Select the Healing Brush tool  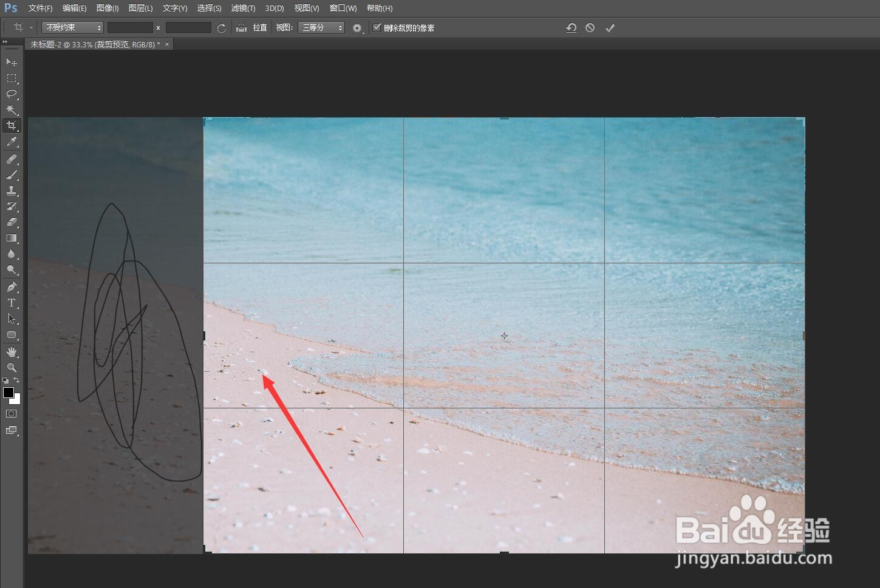(11, 159)
